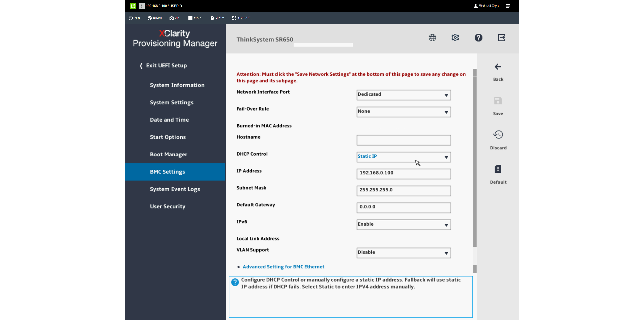Click the Subnet Mask field
The height and width of the screenshot is (320, 644).
point(404,191)
